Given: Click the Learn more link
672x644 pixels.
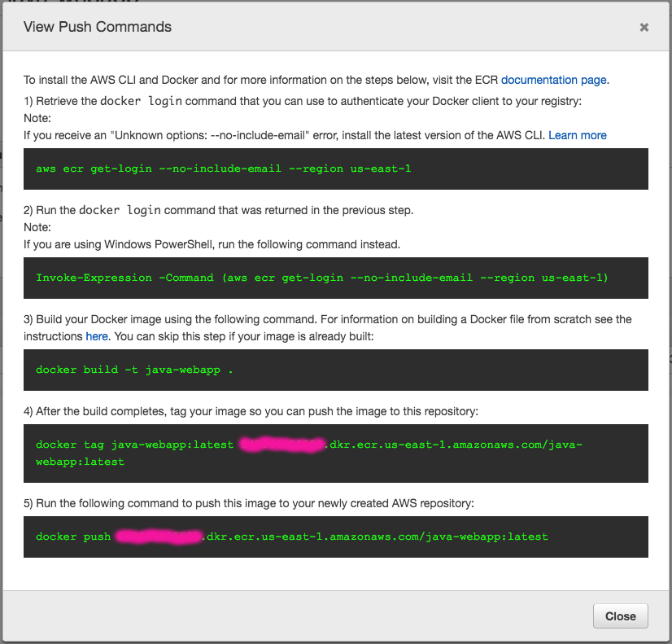Looking at the screenshot, I should point(578,135).
